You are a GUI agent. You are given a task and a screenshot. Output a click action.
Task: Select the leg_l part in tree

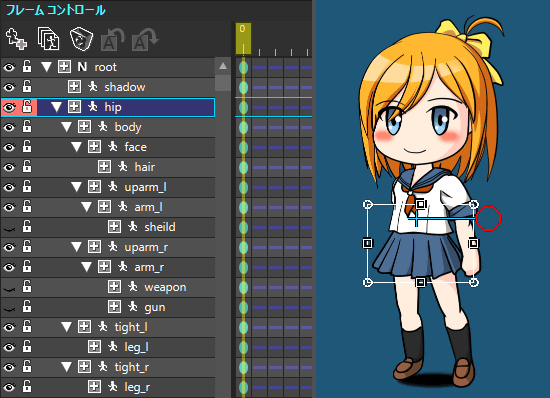click(136, 347)
